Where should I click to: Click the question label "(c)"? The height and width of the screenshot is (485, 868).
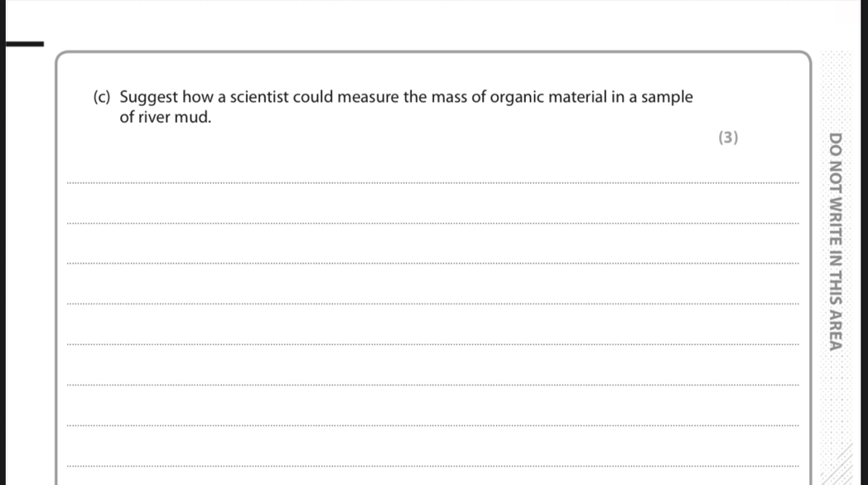point(104,98)
